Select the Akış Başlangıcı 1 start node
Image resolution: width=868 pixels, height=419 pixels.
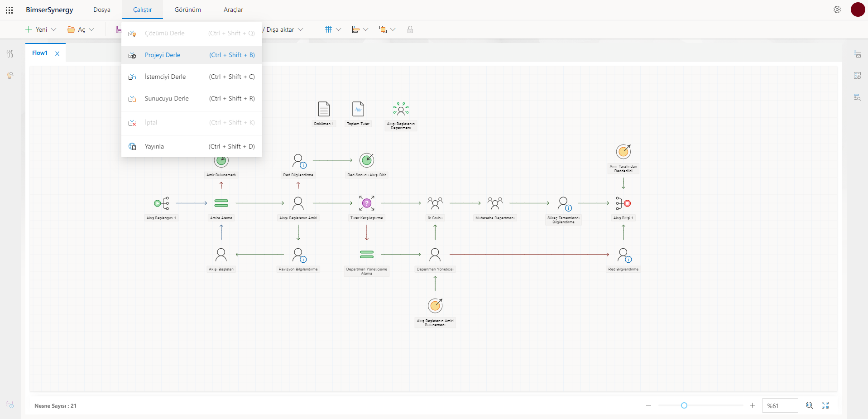(x=162, y=203)
